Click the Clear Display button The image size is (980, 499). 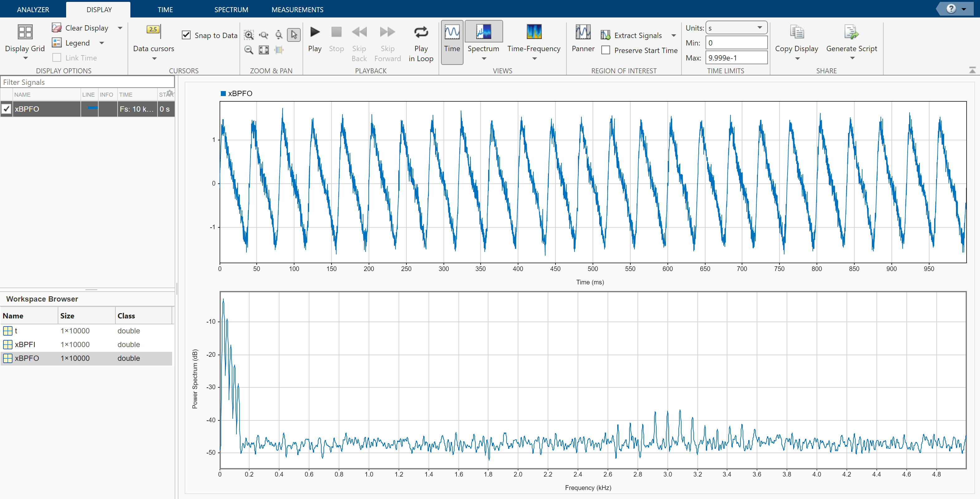[80, 28]
